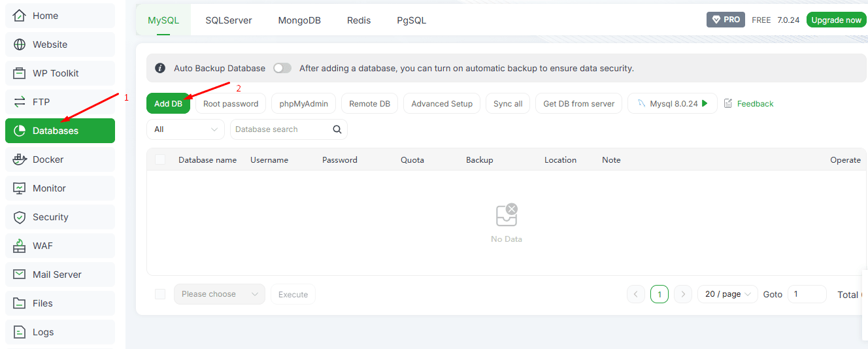868x349 pixels.
Task: Click the magnifier icon in database search
Action: tap(337, 129)
